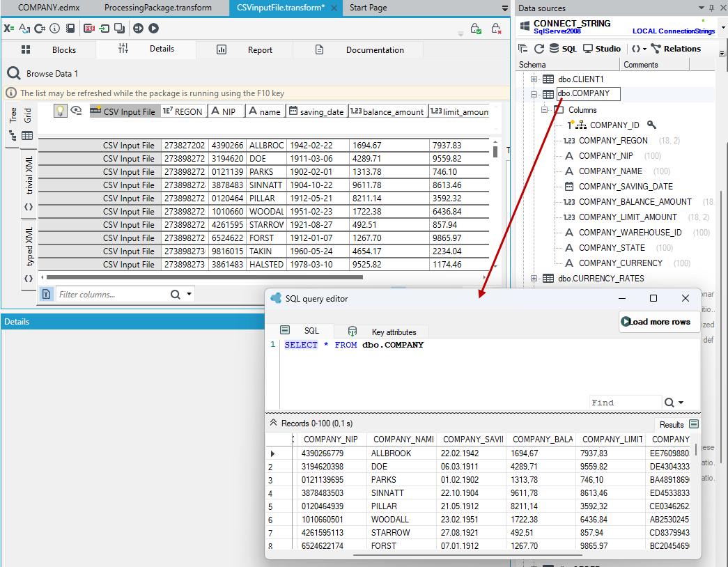
Task: Click the X= variables icon in the toolbar
Action: (8, 29)
